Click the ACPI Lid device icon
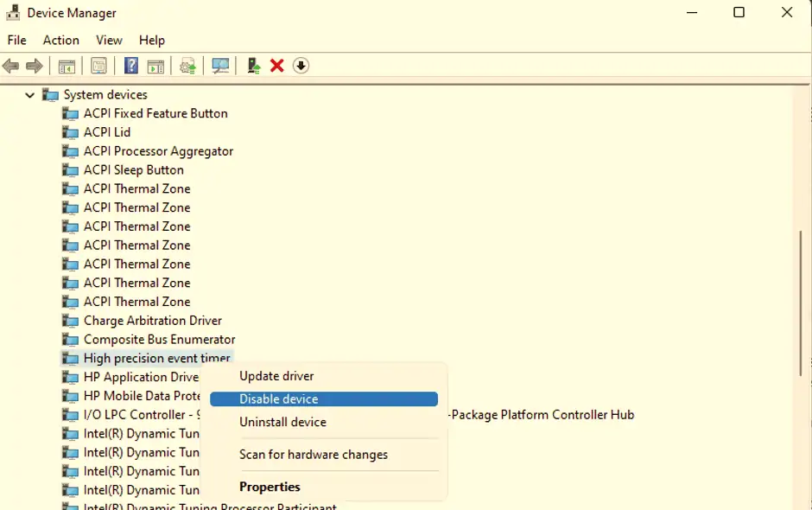 coord(71,132)
